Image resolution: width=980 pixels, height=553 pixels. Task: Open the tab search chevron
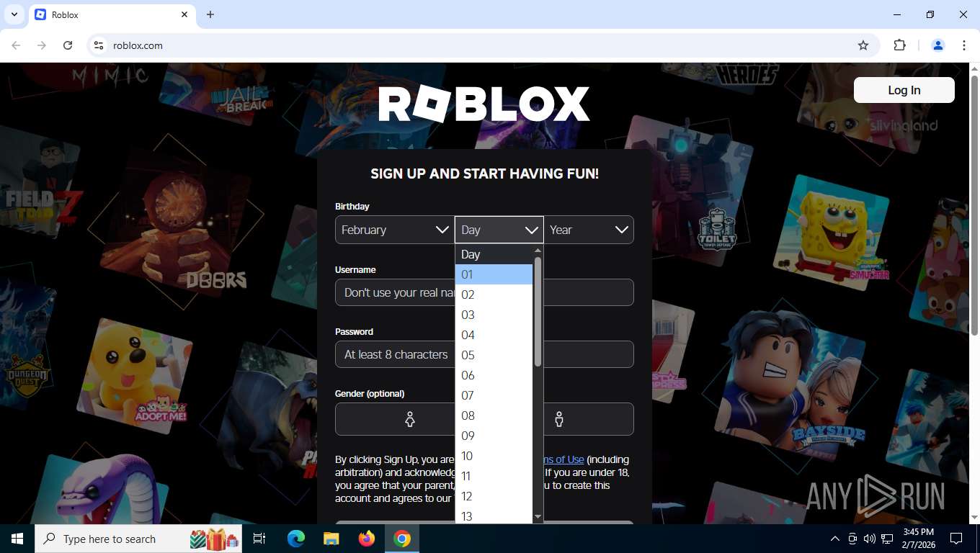pyautogui.click(x=14, y=14)
